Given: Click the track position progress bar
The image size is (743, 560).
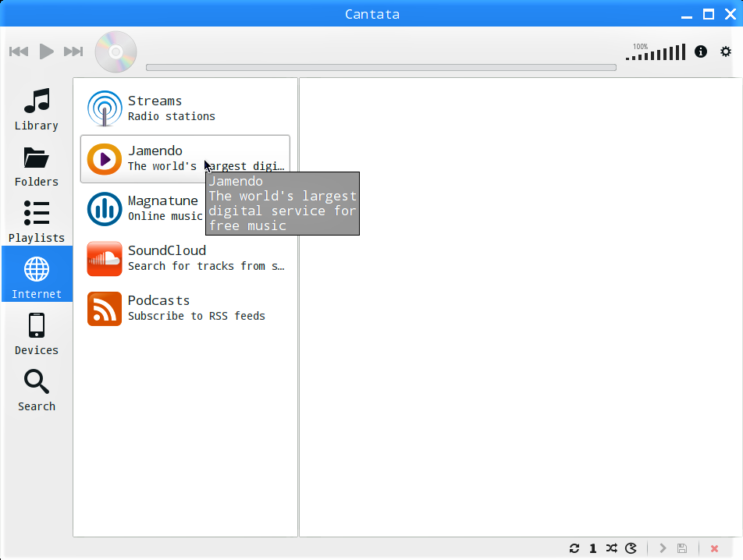Looking at the screenshot, I should click(381, 68).
